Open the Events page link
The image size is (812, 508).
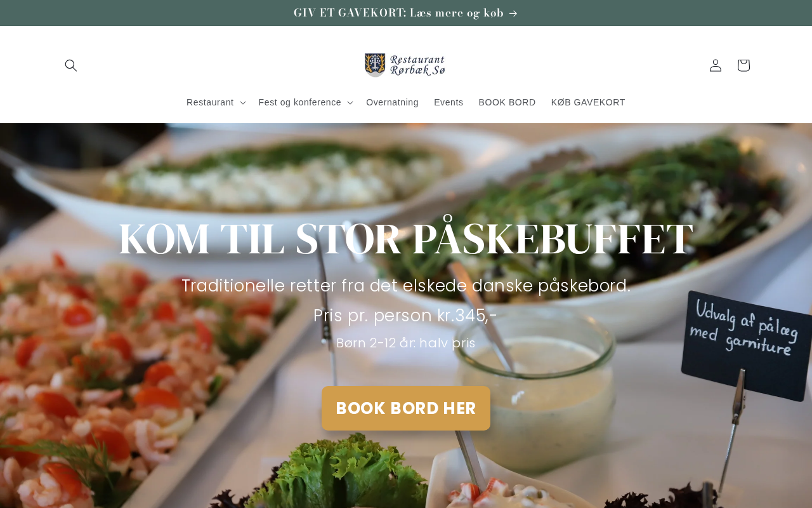pos(449,102)
